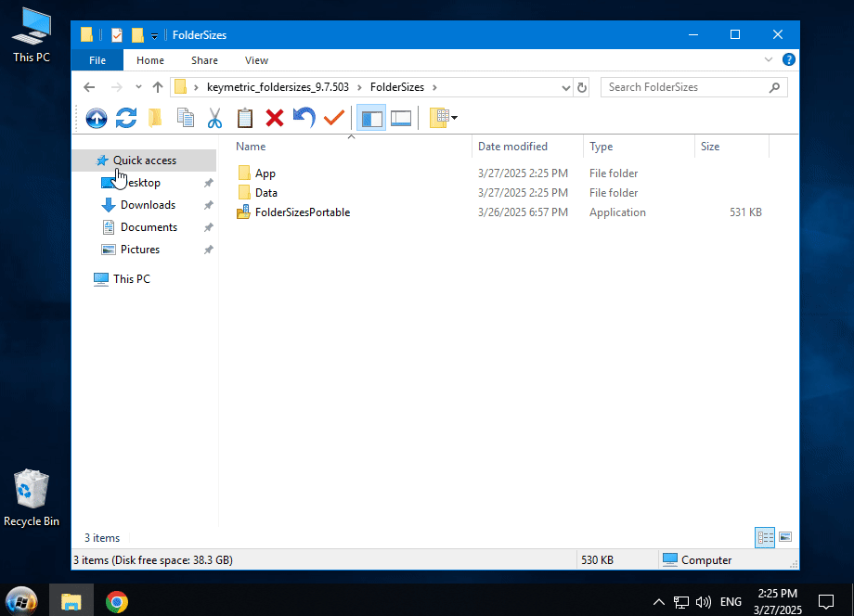The width and height of the screenshot is (854, 616).
Task: Toggle the bottom-pane layout toolbar button
Action: (401, 118)
